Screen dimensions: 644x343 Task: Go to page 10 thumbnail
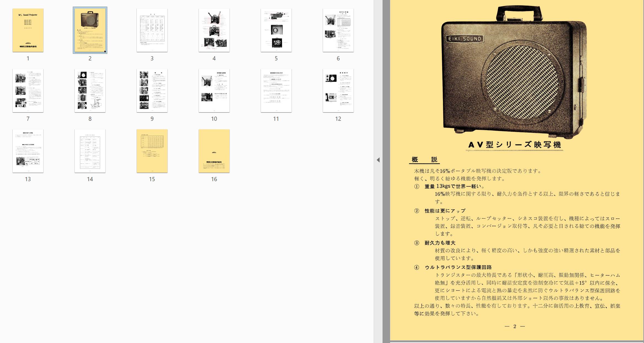pos(214,90)
